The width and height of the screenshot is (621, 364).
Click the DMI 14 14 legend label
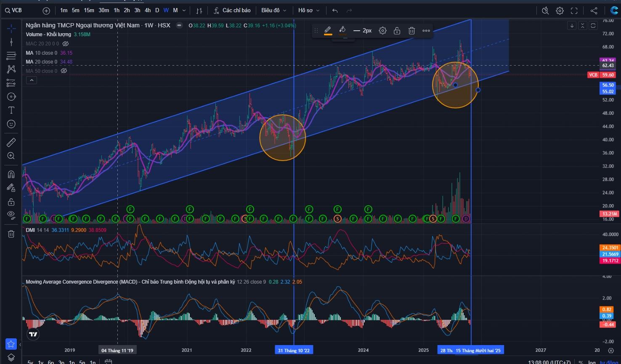pos(37,230)
